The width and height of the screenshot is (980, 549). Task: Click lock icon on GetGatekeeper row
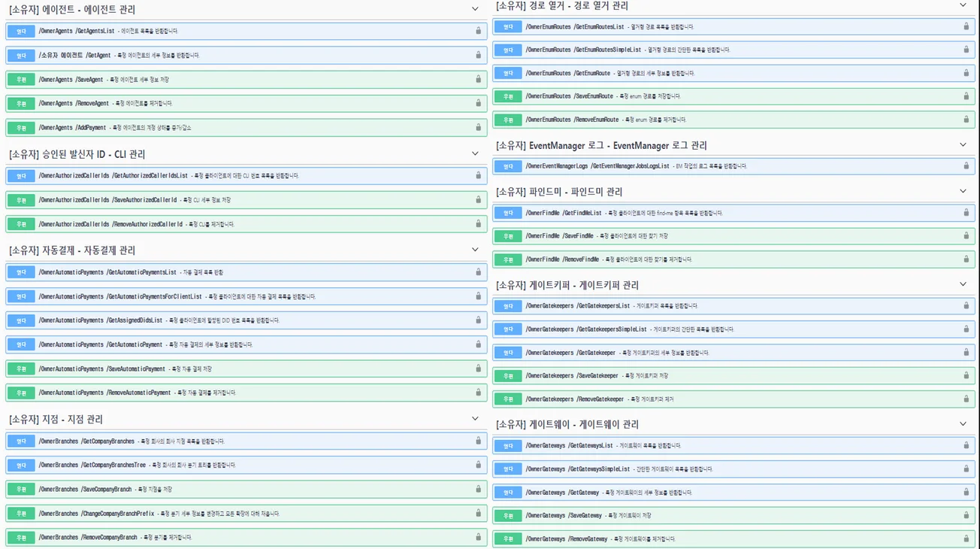coord(966,352)
